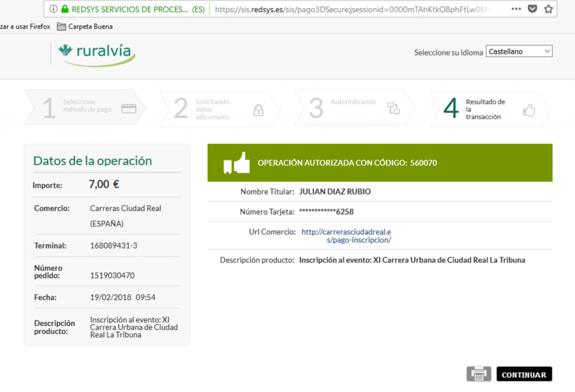Open the carrerasciudadreal.es pago-inscripcion link
575x392 pixels.
tap(346, 236)
